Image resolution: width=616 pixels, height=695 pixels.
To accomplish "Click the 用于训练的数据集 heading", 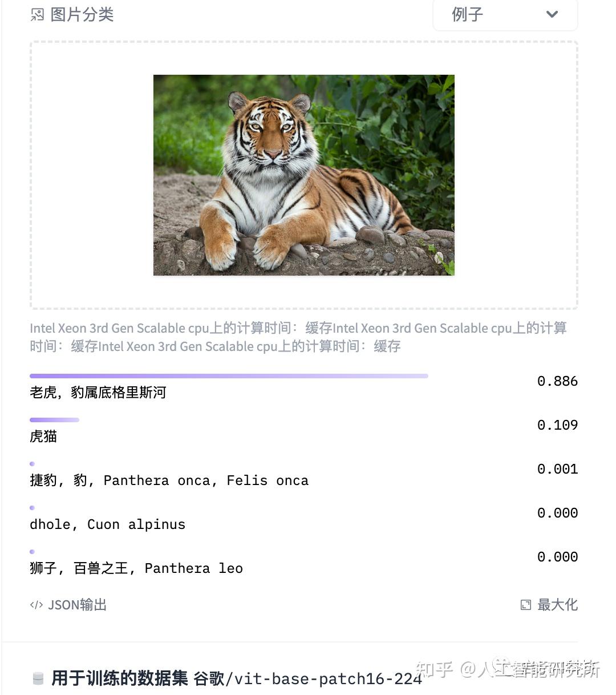I will click(120, 678).
